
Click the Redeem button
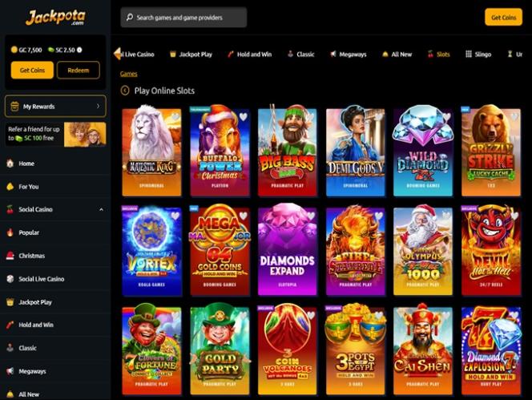79,71
